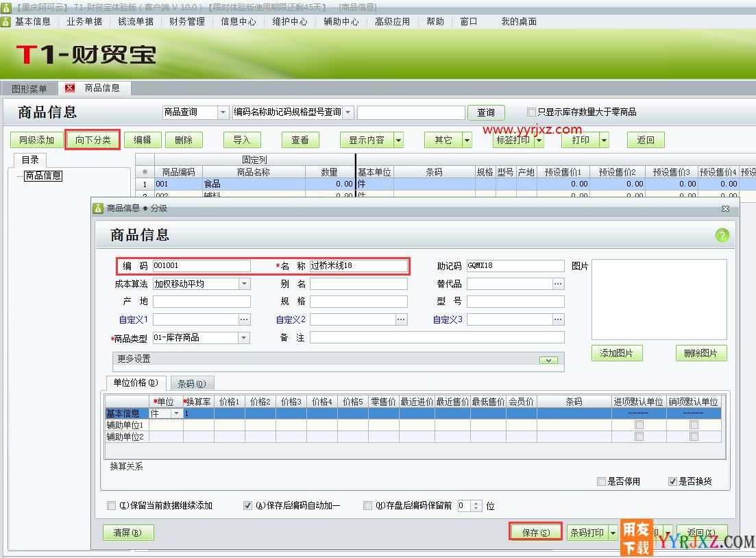756x558 pixels.
Task: Open the 自定义1 ellipsis browse button
Action: 244,319
